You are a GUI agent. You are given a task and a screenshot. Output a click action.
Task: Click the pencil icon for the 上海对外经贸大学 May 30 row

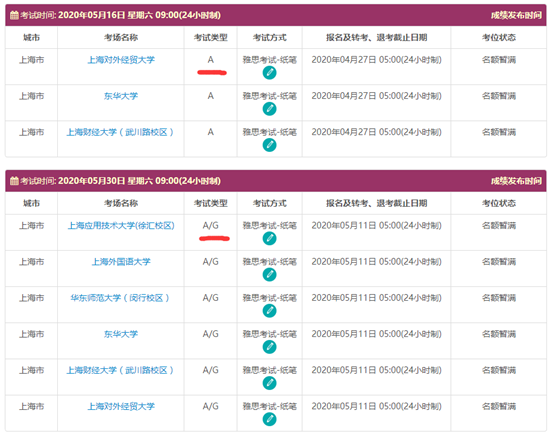(x=269, y=419)
